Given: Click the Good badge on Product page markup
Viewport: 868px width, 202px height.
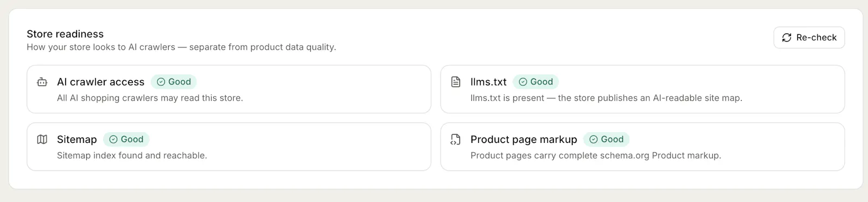Looking at the screenshot, I should [606, 139].
